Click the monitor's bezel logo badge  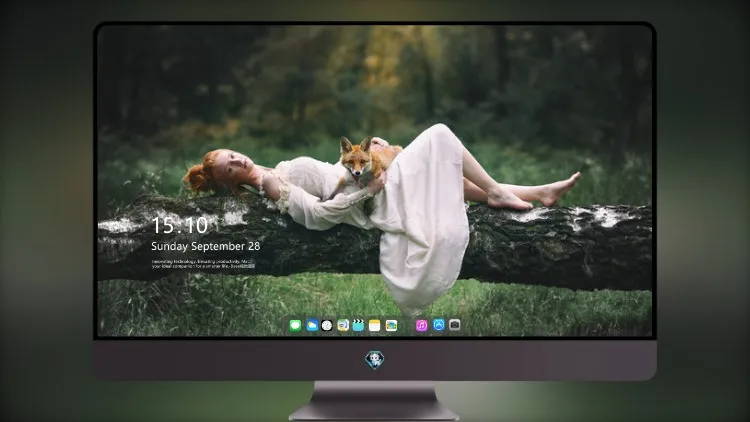[375, 360]
